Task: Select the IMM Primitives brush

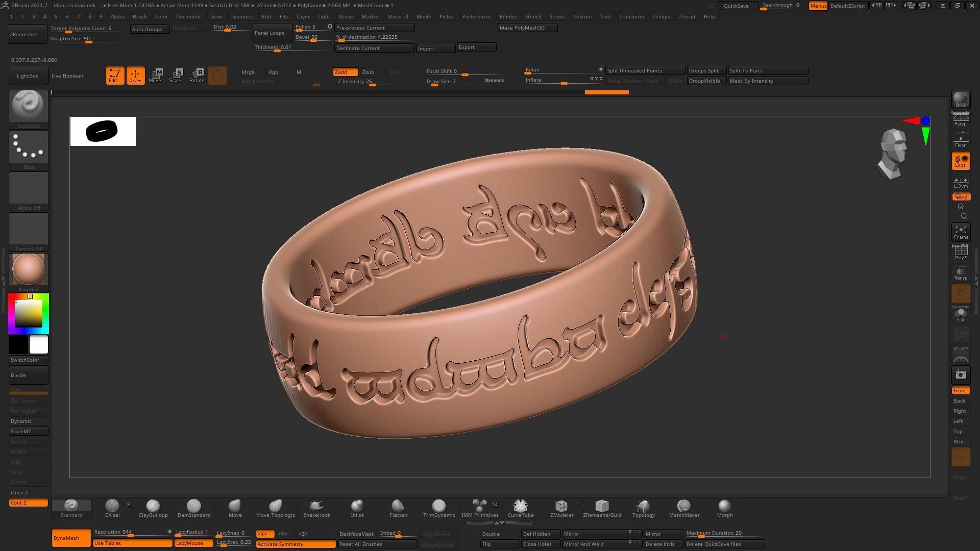Action: click(x=480, y=508)
